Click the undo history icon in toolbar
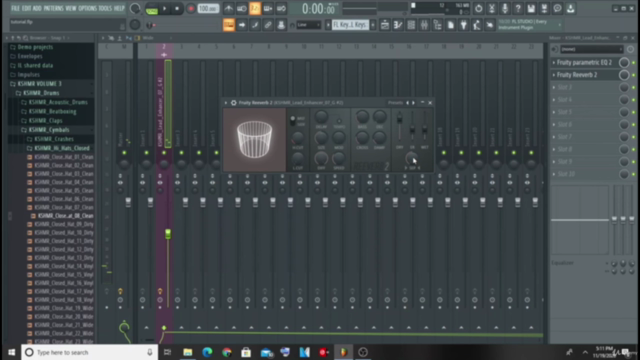The width and height of the screenshot is (640, 360). tap(478, 8)
